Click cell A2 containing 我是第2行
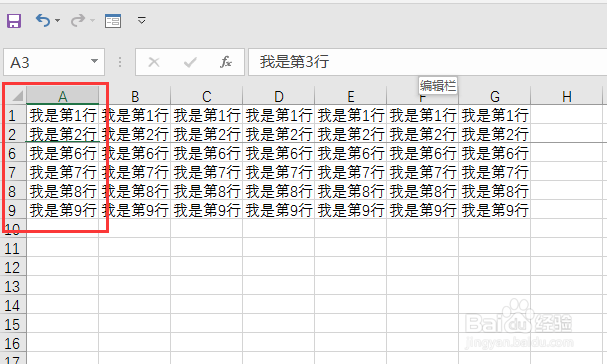 [63, 134]
